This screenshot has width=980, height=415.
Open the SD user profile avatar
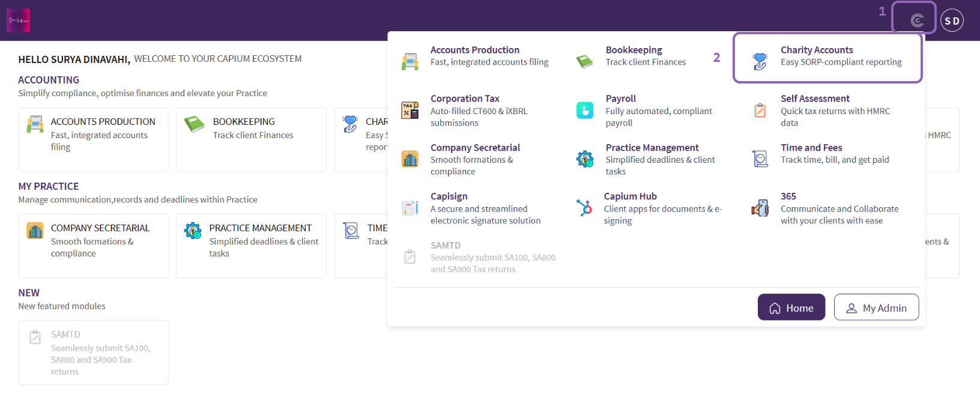pyautogui.click(x=952, y=20)
